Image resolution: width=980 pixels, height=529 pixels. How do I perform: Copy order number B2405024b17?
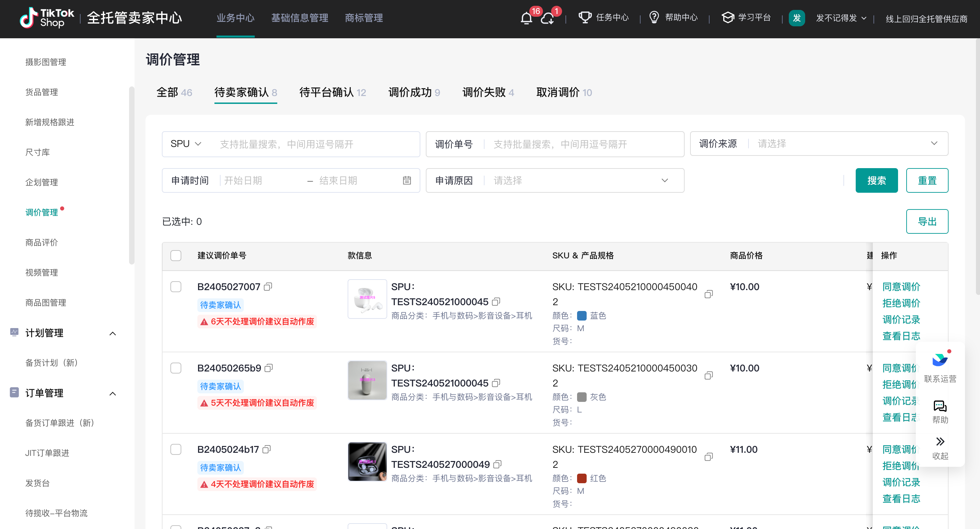click(267, 449)
